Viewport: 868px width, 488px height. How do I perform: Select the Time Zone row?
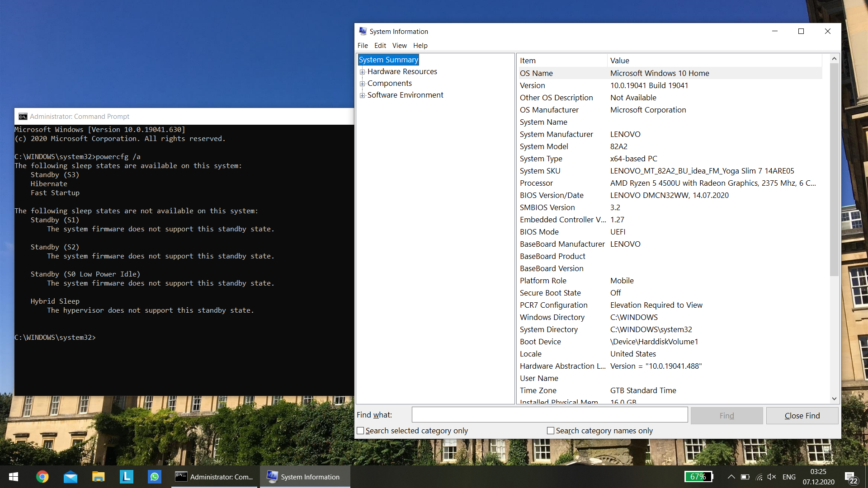(670, 390)
